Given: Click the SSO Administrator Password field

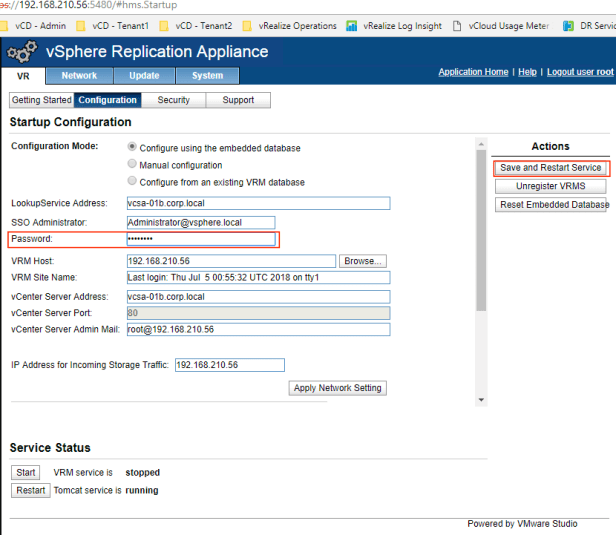Looking at the screenshot, I should pos(200,240).
